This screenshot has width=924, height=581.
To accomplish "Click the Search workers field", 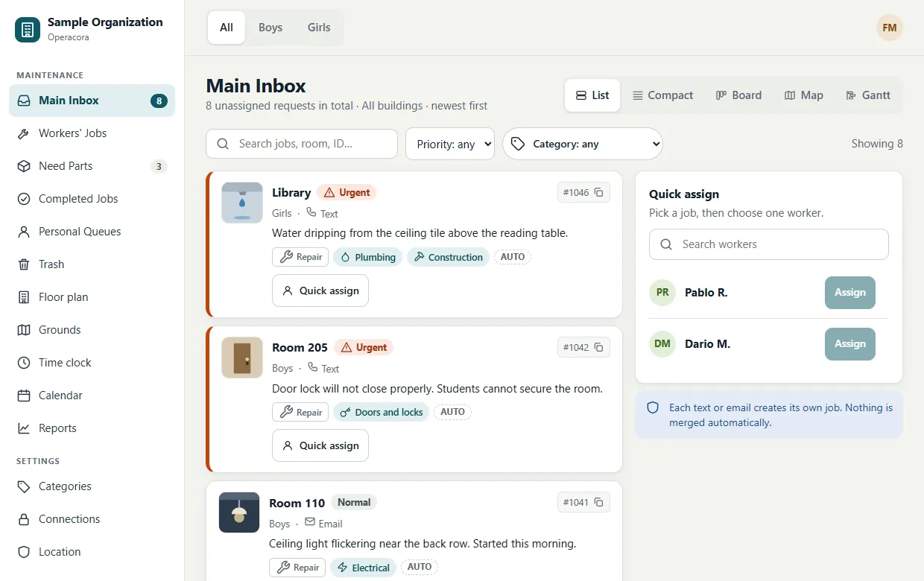I will pos(769,244).
